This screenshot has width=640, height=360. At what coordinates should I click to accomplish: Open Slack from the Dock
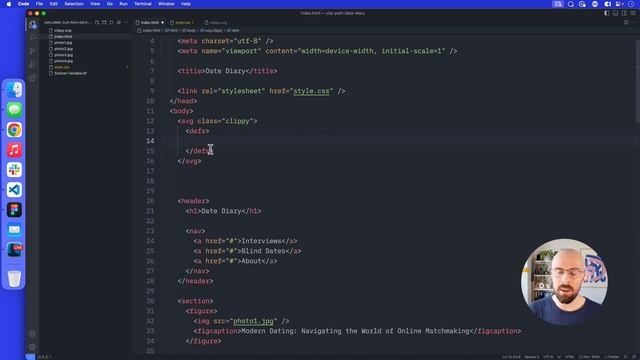tap(14, 169)
